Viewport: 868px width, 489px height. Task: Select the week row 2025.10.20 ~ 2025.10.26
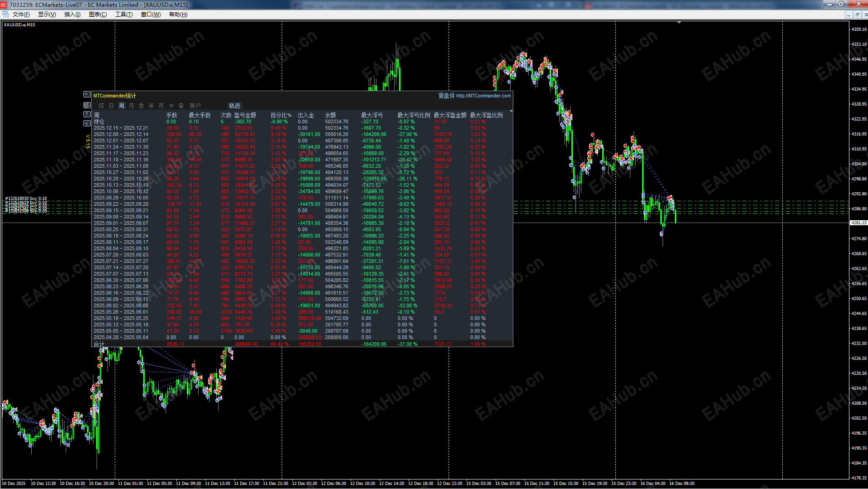coord(302,179)
